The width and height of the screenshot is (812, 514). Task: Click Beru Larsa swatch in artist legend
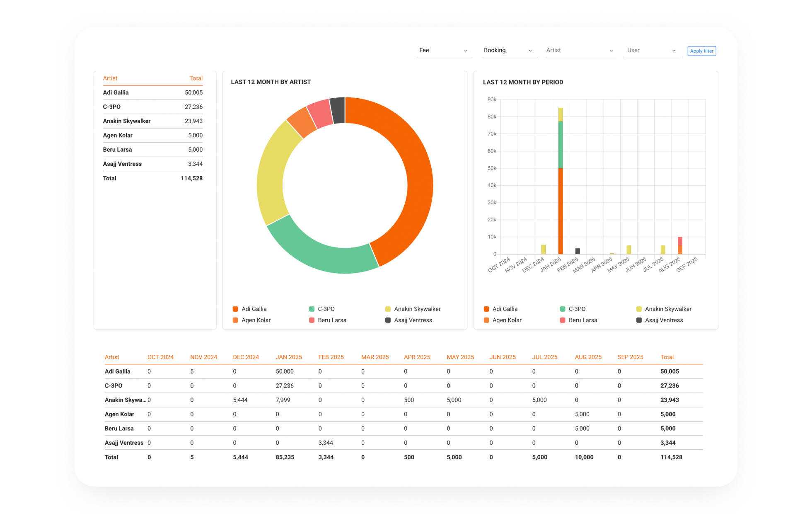(312, 320)
